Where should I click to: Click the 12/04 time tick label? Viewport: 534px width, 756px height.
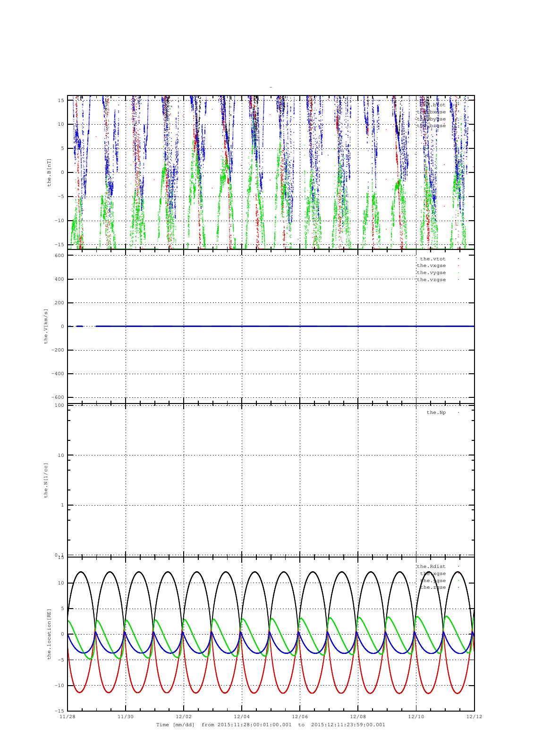point(242,716)
